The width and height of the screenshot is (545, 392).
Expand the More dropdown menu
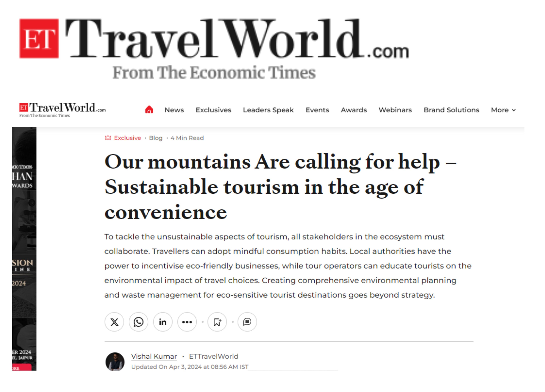click(x=503, y=110)
